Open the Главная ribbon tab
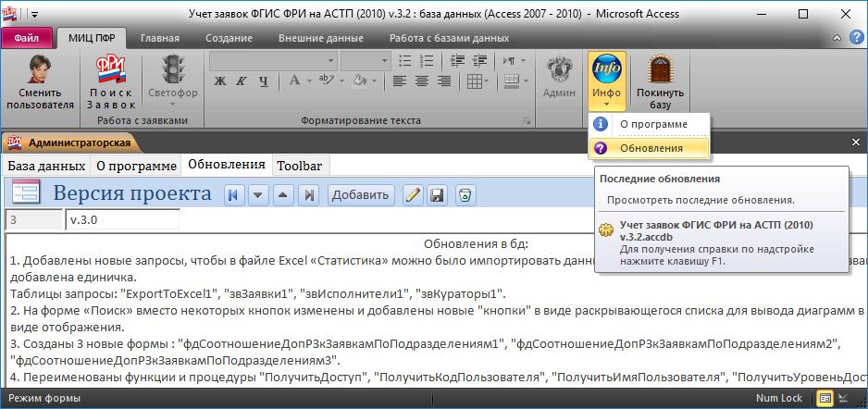Image resolution: width=868 pixels, height=409 pixels. pyautogui.click(x=159, y=38)
